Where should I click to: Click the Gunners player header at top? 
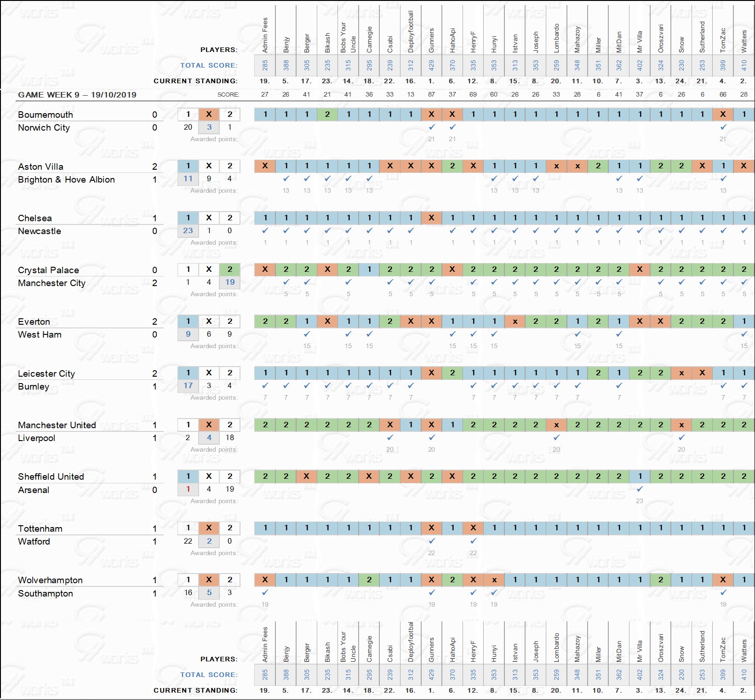[431, 40]
